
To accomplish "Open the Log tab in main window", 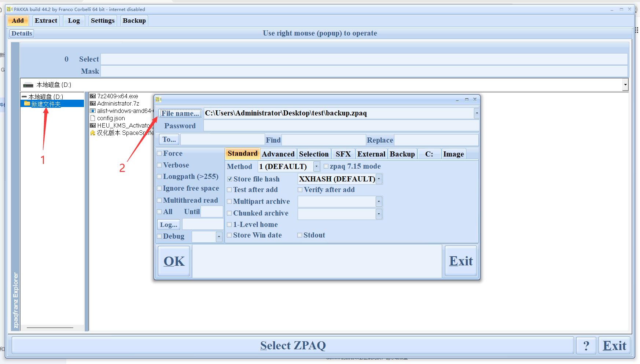I will 74,21.
